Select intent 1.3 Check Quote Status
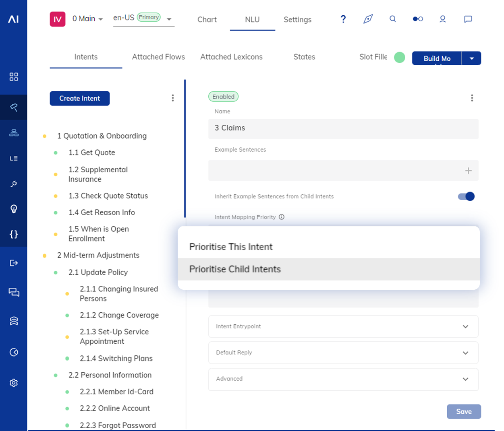The height and width of the screenshot is (431, 504). [x=108, y=196]
